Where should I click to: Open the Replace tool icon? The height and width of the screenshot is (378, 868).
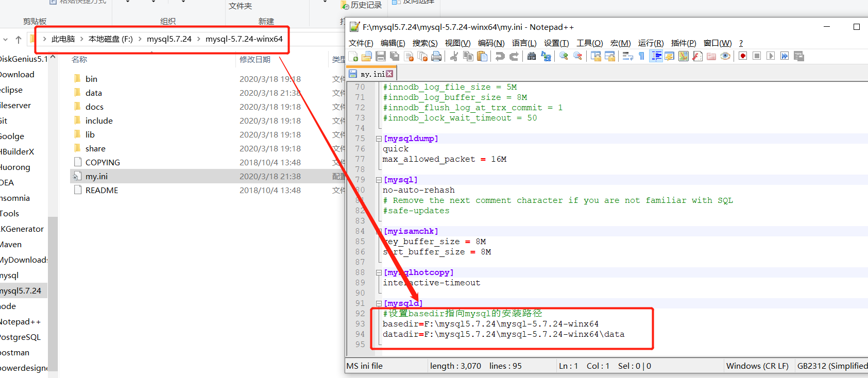click(x=546, y=56)
